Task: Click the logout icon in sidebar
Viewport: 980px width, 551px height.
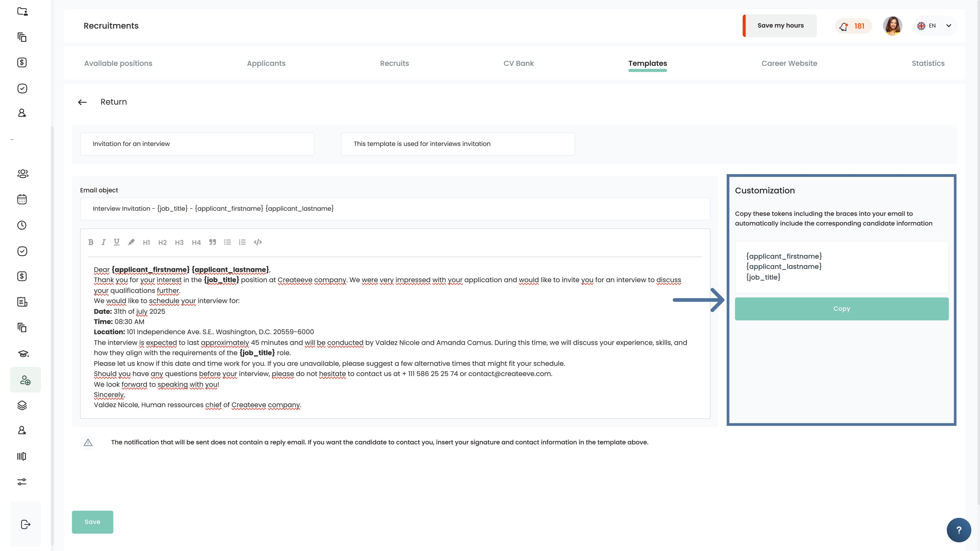Action: [25, 524]
